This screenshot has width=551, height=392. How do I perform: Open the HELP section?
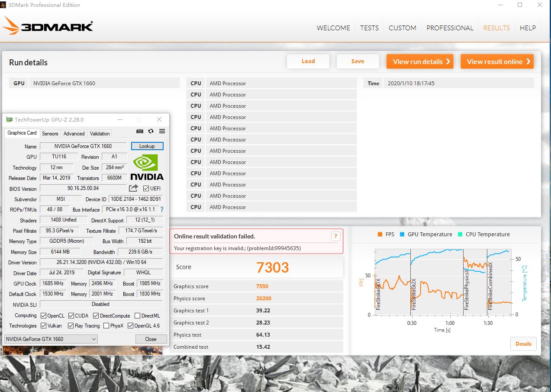click(528, 28)
